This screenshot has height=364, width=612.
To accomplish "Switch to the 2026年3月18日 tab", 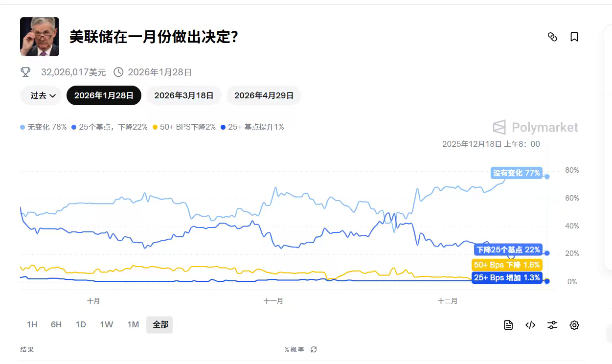I will coord(184,95).
